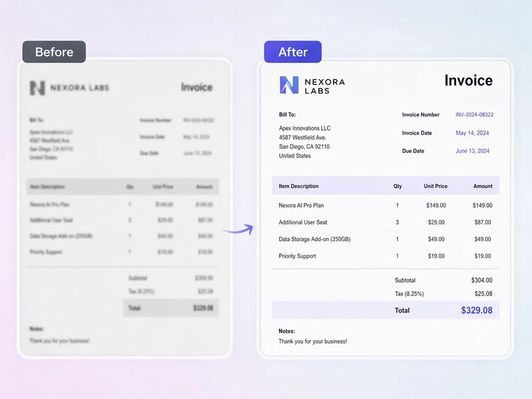Click 'Unit Price' header in After invoice
This screenshot has width=532, height=399.
tap(436, 186)
